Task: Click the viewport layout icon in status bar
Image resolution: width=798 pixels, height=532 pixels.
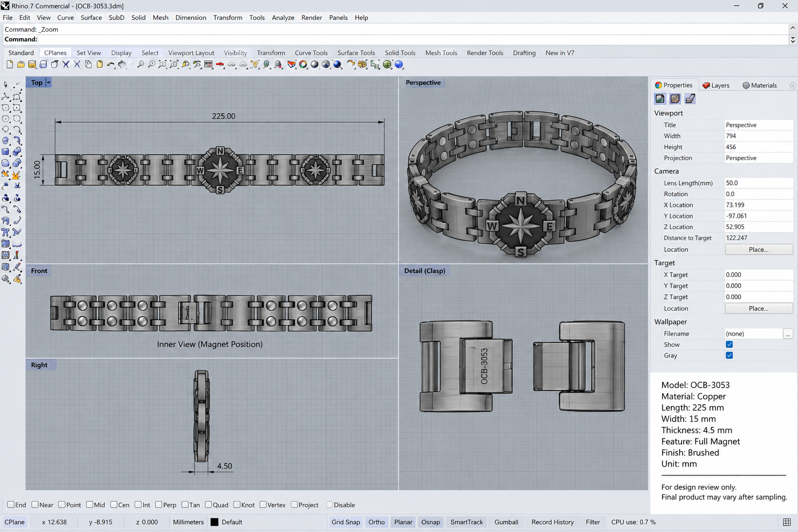Action: click(x=787, y=522)
